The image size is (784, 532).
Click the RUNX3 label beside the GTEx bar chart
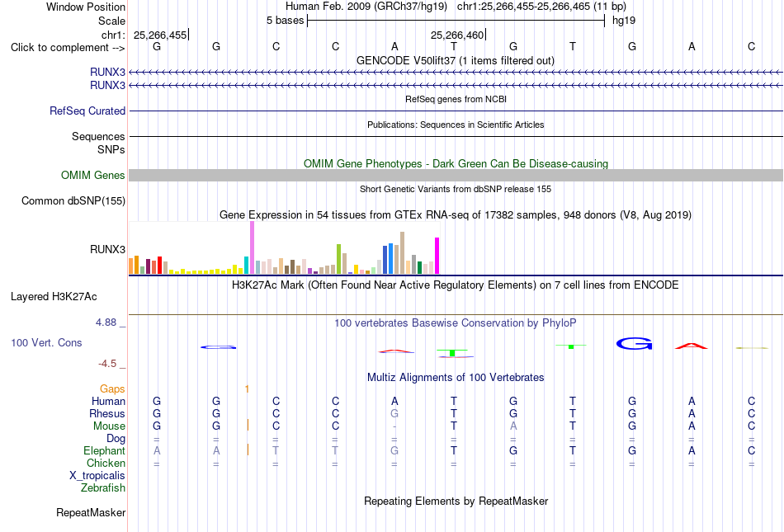pyautogui.click(x=107, y=249)
